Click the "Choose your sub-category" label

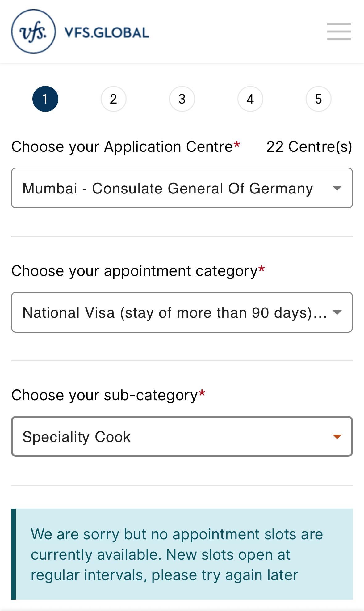coord(104,395)
